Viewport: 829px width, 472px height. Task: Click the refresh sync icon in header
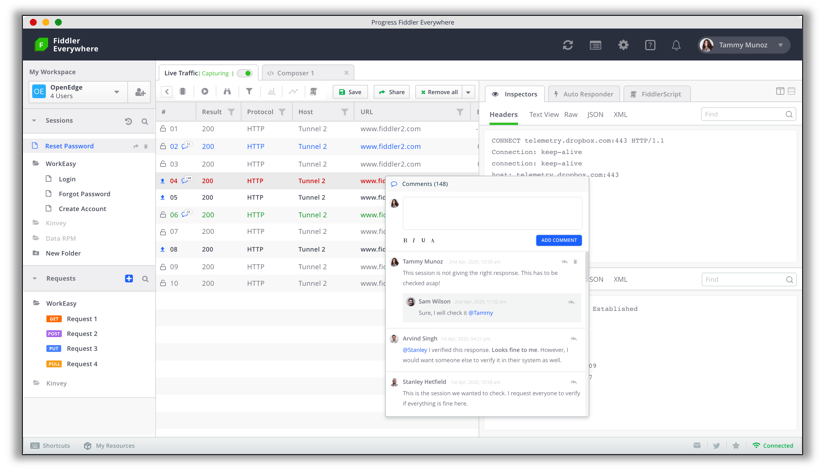(568, 45)
